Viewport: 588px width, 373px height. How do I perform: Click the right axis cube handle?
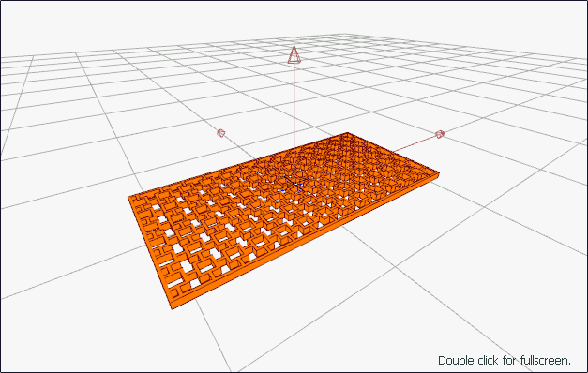440,134
